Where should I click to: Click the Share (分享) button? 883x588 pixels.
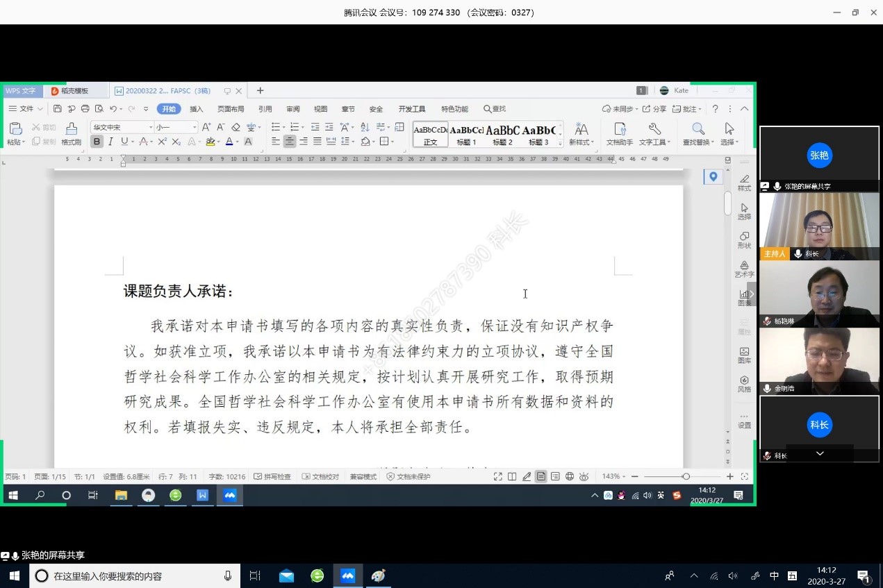click(x=654, y=109)
